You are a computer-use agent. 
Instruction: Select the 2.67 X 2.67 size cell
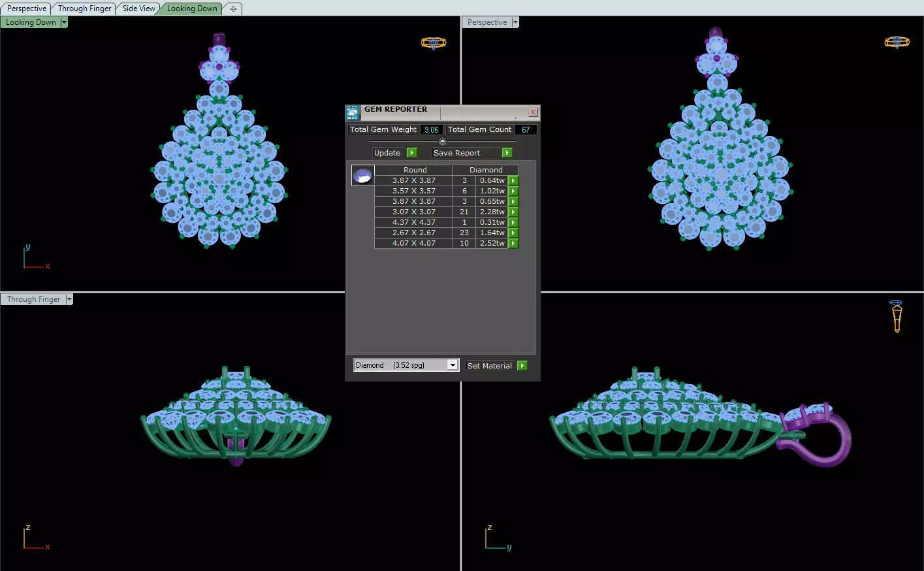(x=413, y=233)
